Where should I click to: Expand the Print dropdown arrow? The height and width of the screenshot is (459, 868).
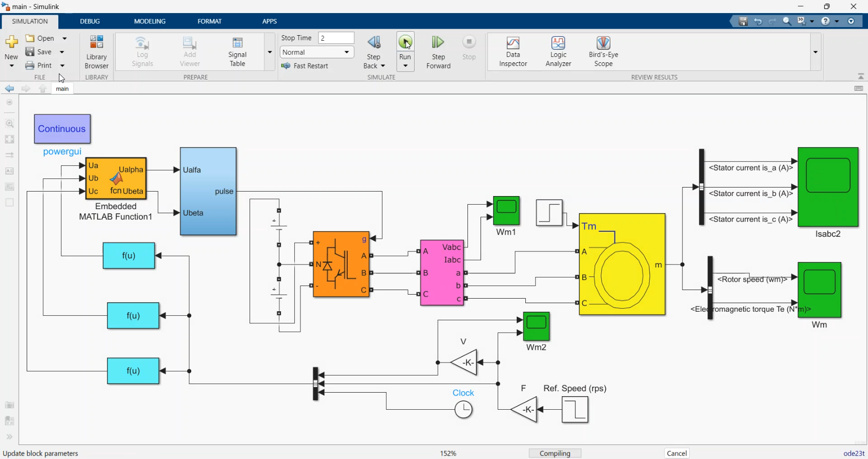click(62, 65)
